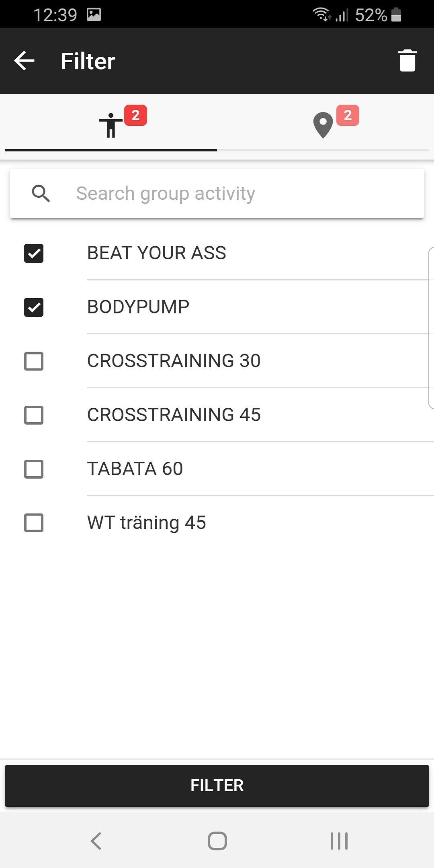Tap the image notification icon in status bar
The image size is (434, 868).
click(x=94, y=15)
